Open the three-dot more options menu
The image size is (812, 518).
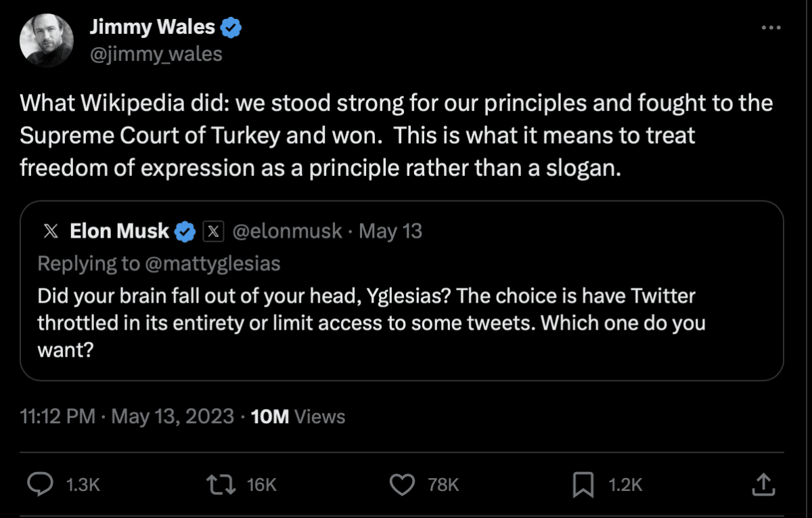pyautogui.click(x=771, y=28)
